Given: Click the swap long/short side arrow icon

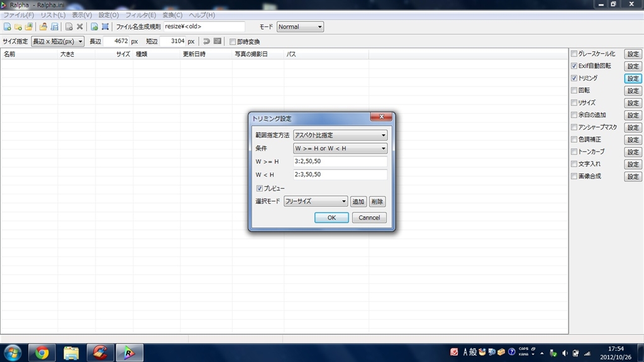Looking at the screenshot, I should (206, 41).
